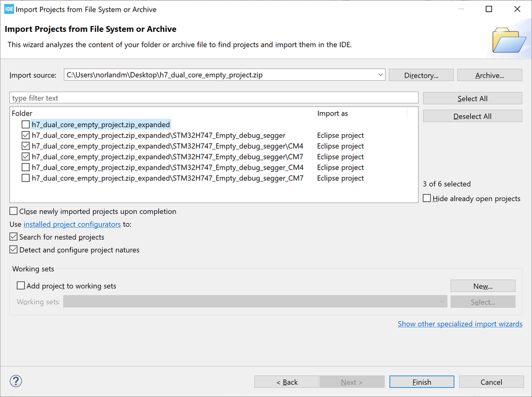Click the Folder column header
532x397 pixels.
click(x=162, y=113)
